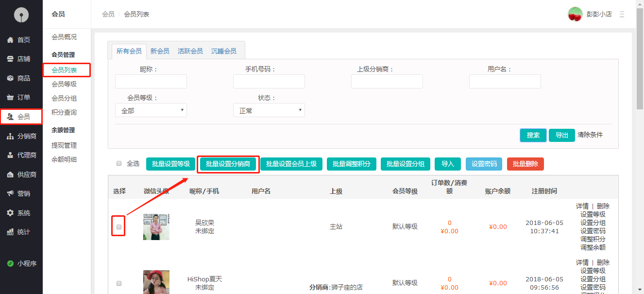This screenshot has width=644, height=294.
Task: Click inside the 手机号码 input field
Action: 269,81
